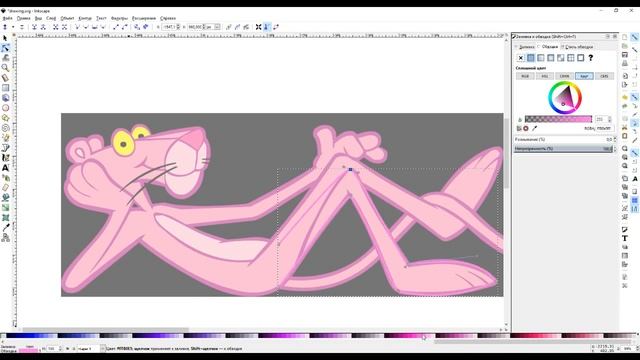The height and width of the screenshot is (360, 640).
Task: Select the Paint Bucket tool
Action: coord(5,198)
